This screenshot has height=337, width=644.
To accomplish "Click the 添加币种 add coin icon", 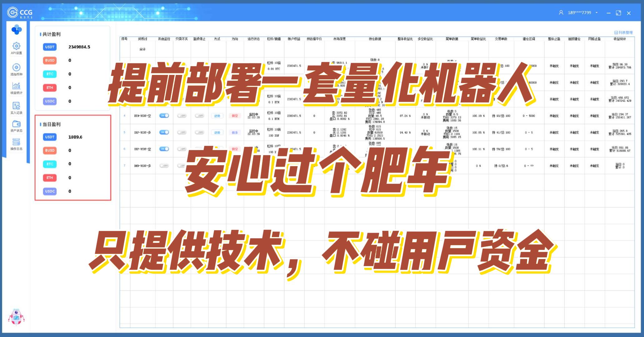I will [x=16, y=67].
